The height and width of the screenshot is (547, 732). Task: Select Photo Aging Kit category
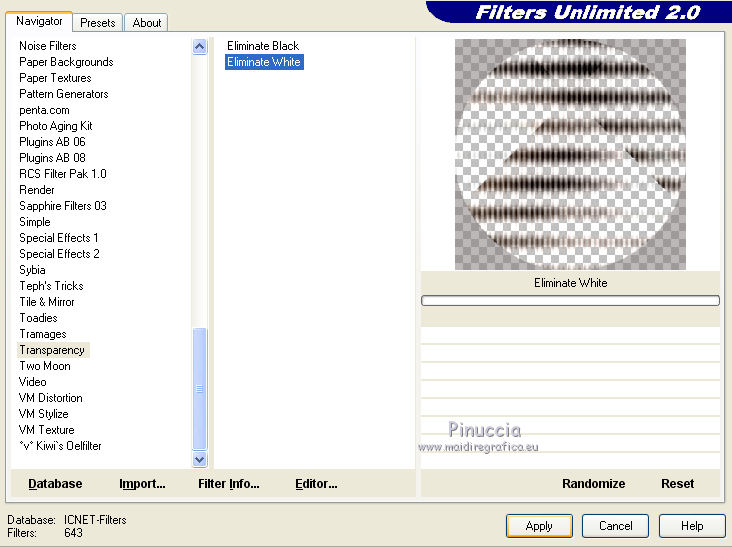[56, 126]
